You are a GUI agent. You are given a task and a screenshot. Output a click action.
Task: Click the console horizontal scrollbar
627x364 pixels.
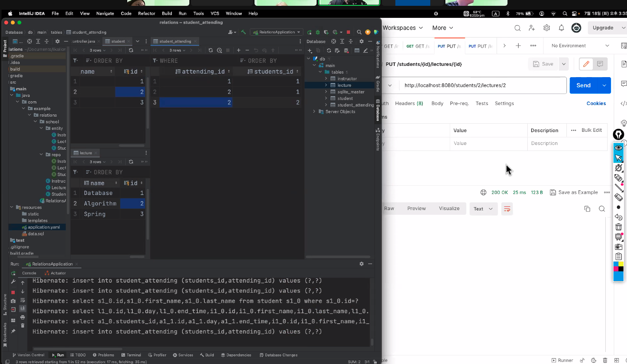(x=78, y=349)
